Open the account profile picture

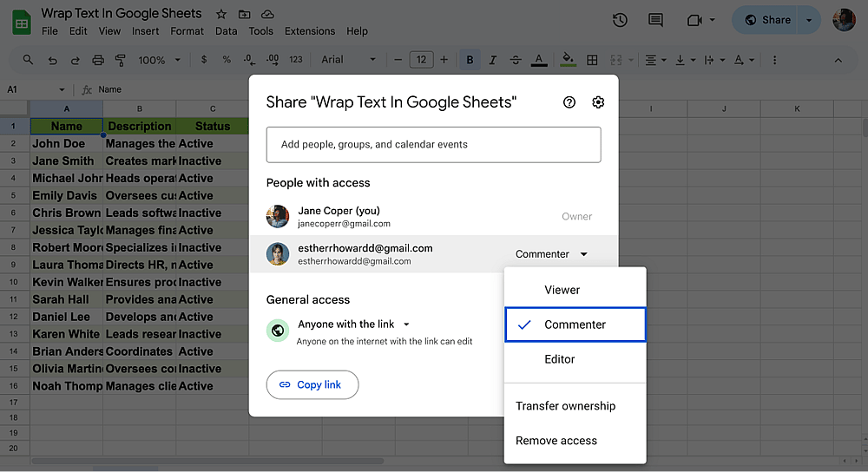[x=844, y=20]
